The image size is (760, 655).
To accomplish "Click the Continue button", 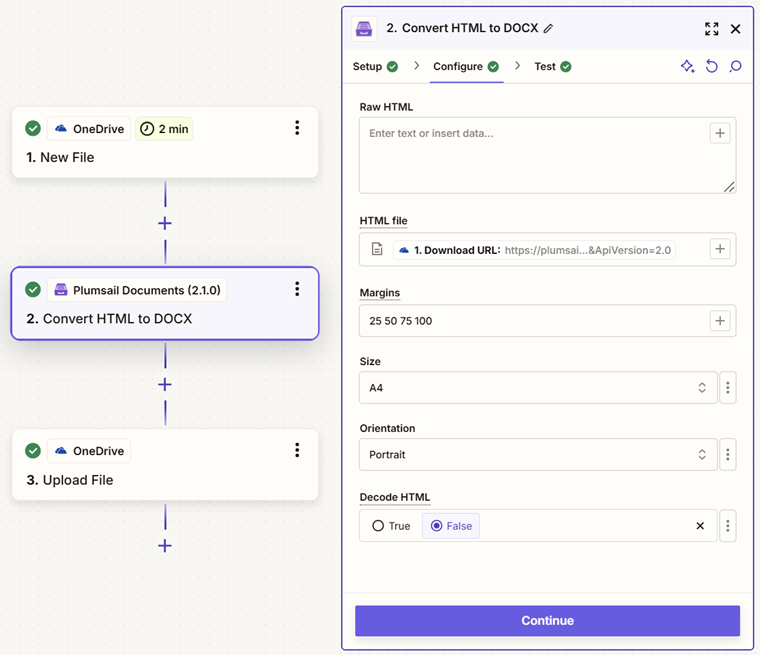I will [547, 621].
